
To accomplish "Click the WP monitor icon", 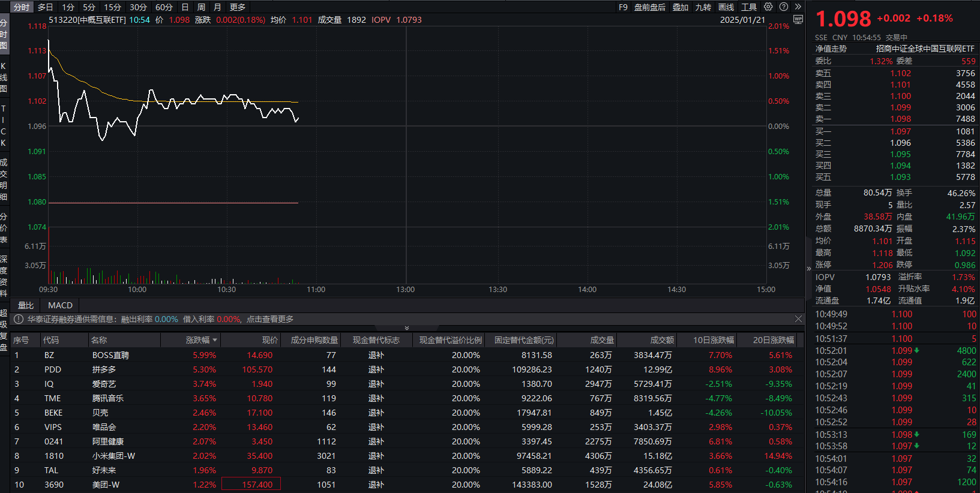I will click(x=798, y=20).
